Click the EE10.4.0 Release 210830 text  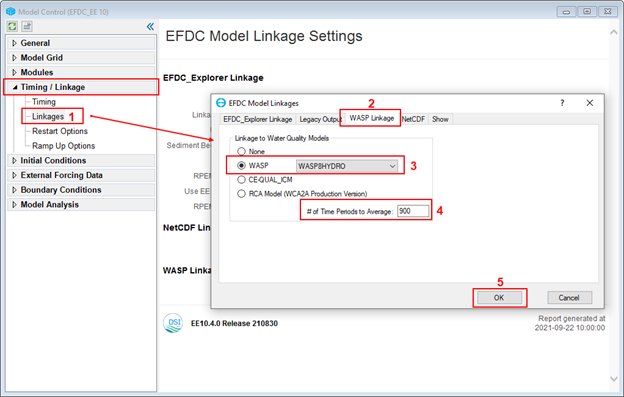tap(234, 323)
